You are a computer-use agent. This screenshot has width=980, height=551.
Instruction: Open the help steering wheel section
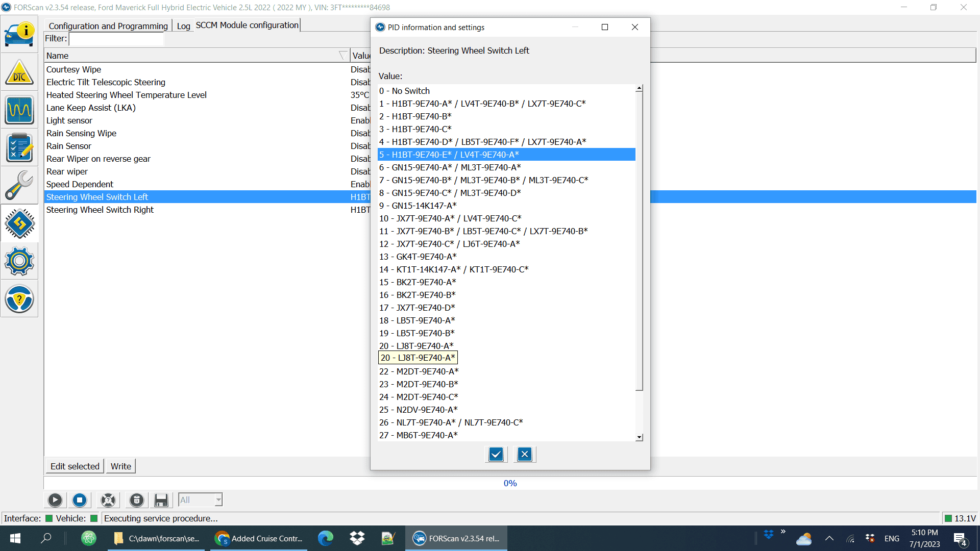point(19,298)
